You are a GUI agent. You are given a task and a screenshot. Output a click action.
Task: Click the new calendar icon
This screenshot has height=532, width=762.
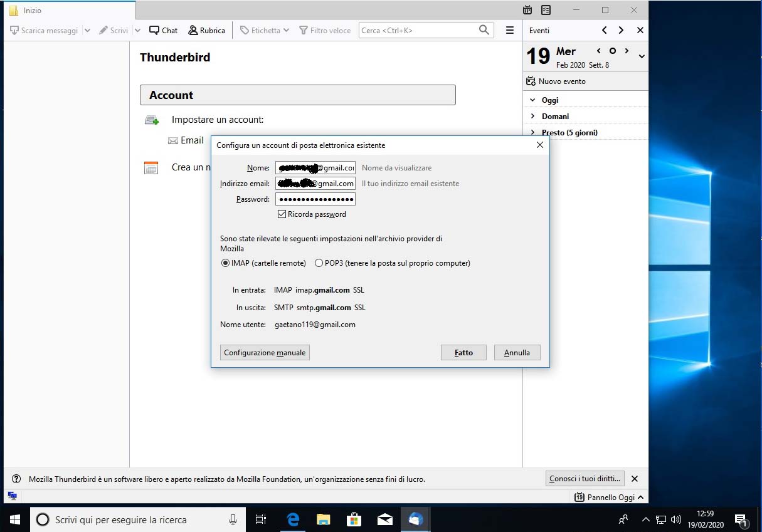151,167
